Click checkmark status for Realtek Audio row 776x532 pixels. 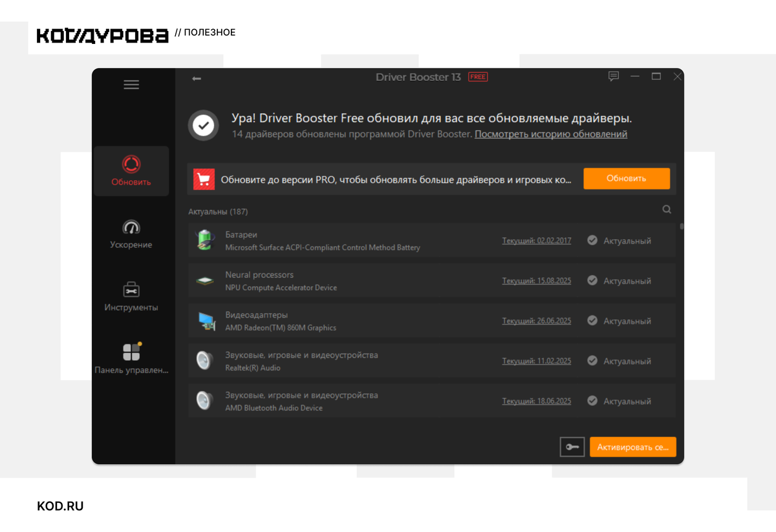592,361
